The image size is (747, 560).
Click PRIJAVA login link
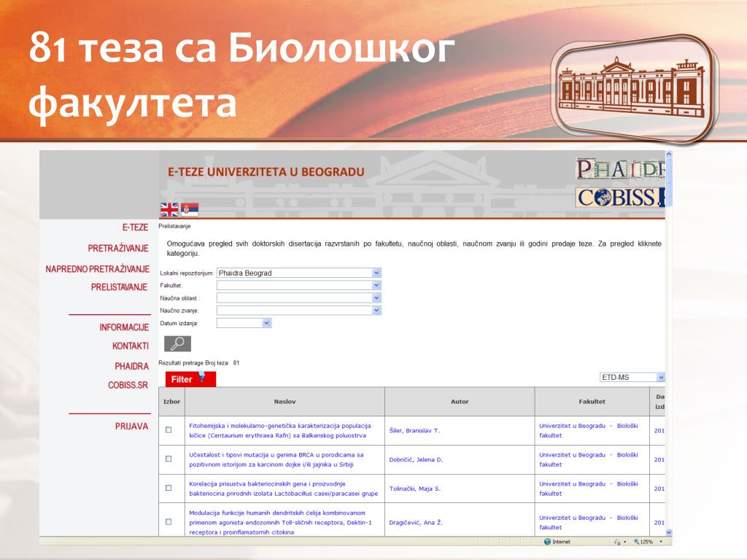click(x=131, y=426)
